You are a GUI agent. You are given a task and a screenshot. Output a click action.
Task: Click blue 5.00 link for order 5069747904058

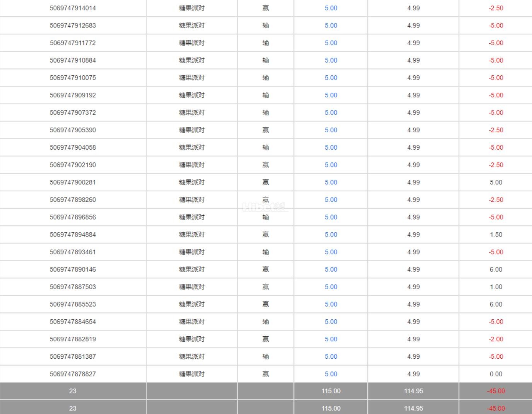pyautogui.click(x=331, y=147)
